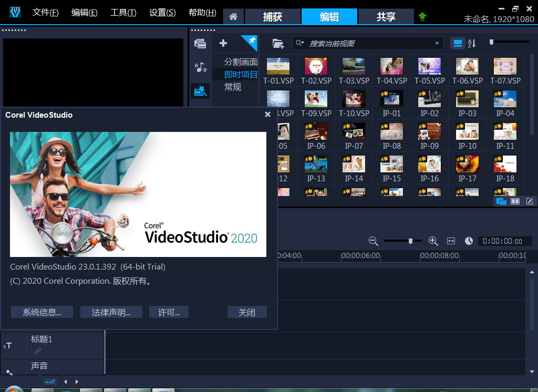Toggle the options panel edit icon
Screen dimensions: 538x392
coord(530,201)
